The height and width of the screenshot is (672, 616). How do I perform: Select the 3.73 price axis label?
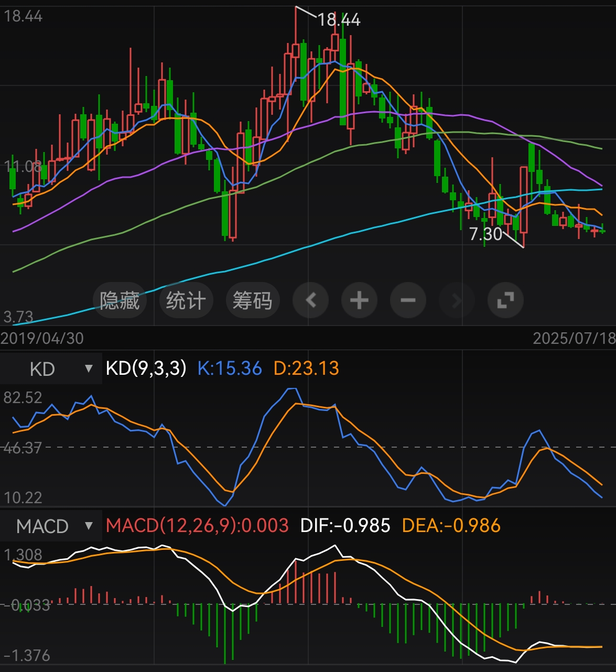point(18,317)
